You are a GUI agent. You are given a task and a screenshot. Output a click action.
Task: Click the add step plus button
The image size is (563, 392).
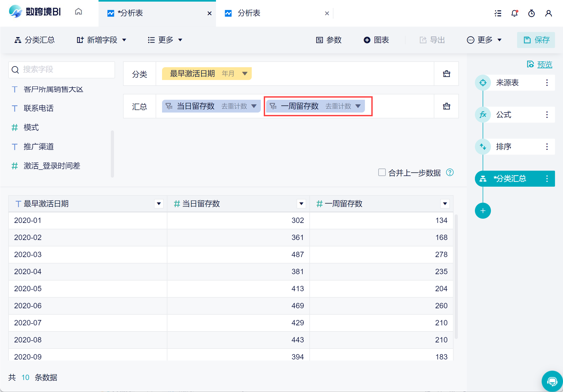(x=483, y=211)
